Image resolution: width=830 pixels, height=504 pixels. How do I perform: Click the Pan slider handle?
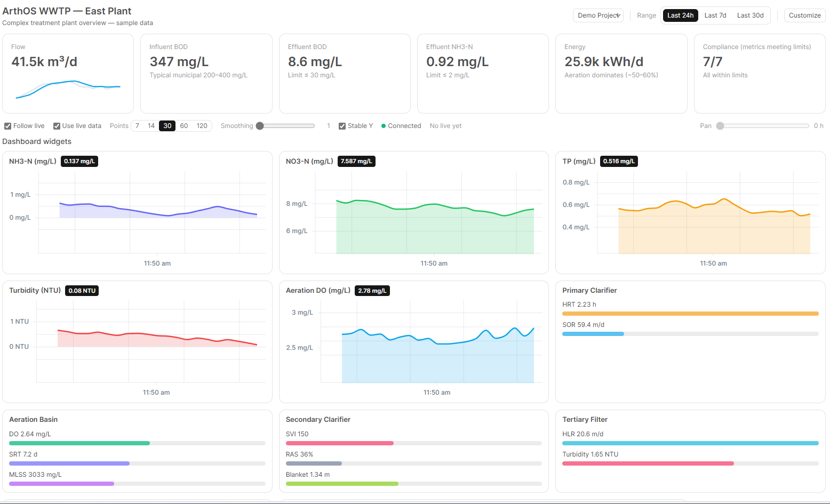pyautogui.click(x=720, y=126)
